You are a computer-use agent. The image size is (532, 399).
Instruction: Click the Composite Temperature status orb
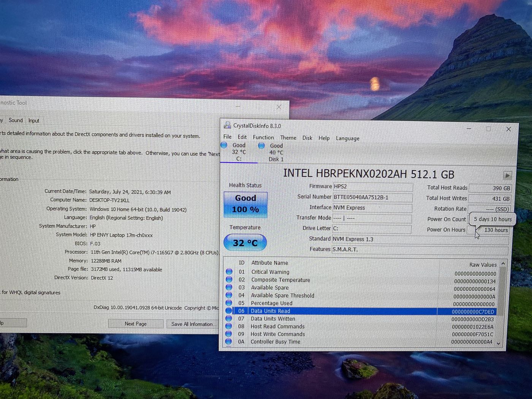(x=229, y=279)
